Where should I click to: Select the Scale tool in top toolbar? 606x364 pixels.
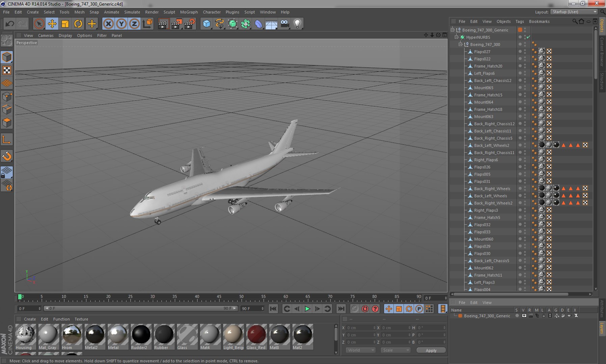click(65, 24)
